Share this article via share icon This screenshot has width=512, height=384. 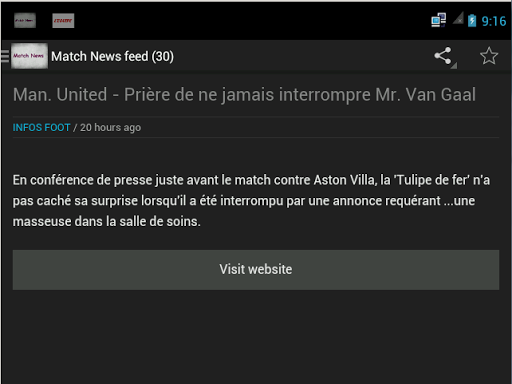point(443,56)
